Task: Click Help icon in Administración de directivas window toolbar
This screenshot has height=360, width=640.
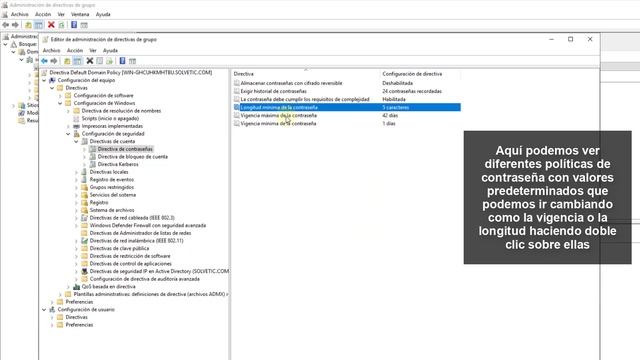Action: [x=74, y=25]
